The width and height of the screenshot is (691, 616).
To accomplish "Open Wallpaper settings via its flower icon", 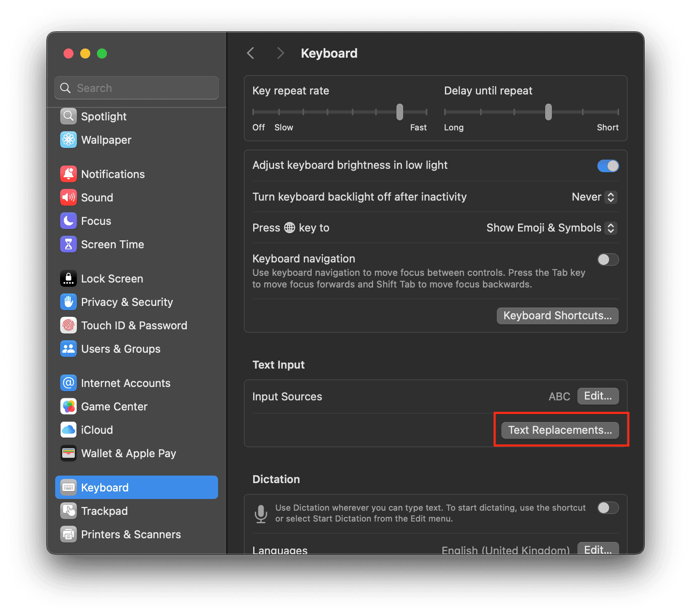I will point(69,140).
